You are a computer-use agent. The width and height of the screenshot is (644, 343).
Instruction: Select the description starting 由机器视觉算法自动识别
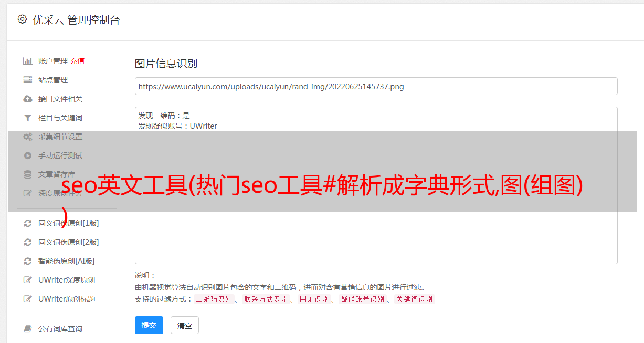(280, 287)
